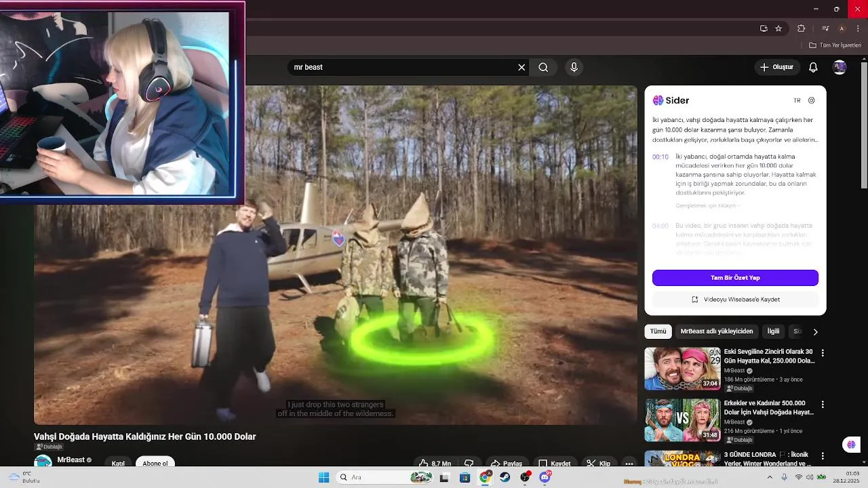Viewport: 868px width, 488px height.
Task: Bookmark this page with the star
Action: (x=778, y=28)
